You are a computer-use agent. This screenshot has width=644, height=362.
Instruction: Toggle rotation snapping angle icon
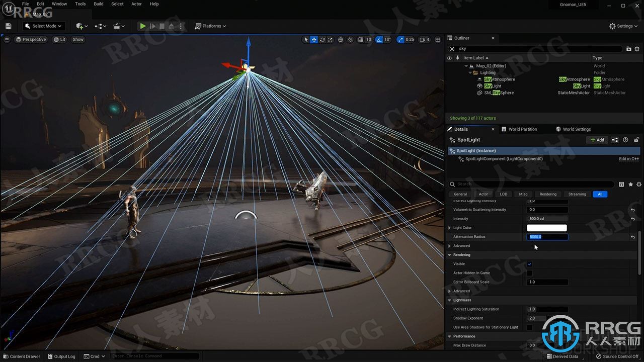coord(378,39)
